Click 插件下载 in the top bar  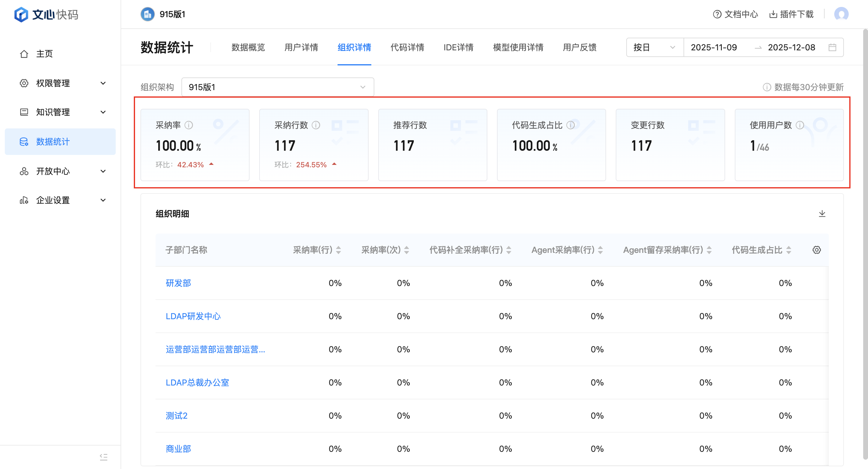pos(791,14)
